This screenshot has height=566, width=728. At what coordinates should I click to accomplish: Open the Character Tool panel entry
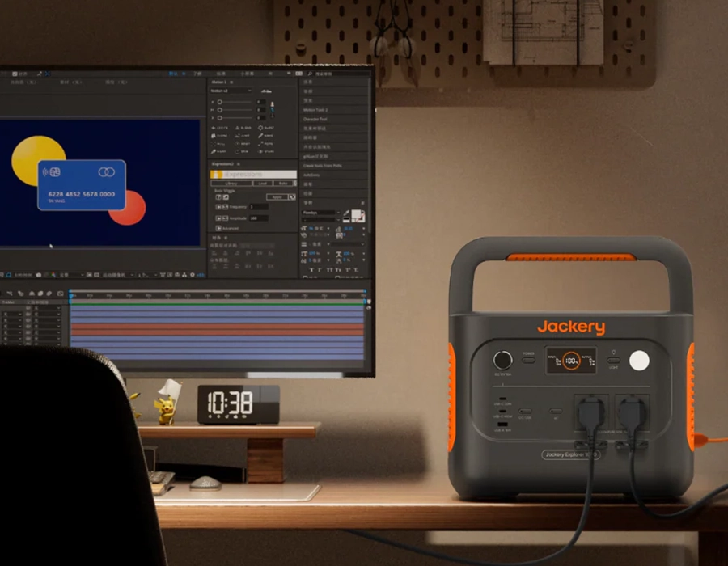[x=315, y=120]
